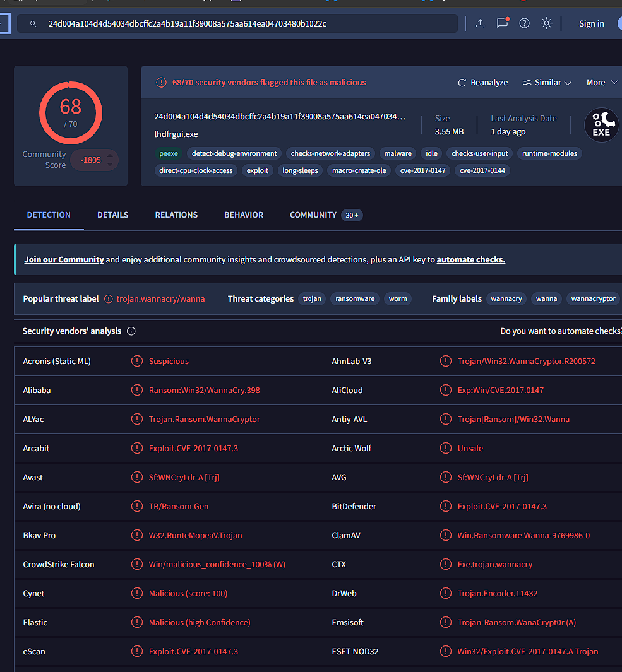Viewport: 622px width, 672px height.
Task: Click the cve-2017-0147 tag
Action: [x=422, y=170]
